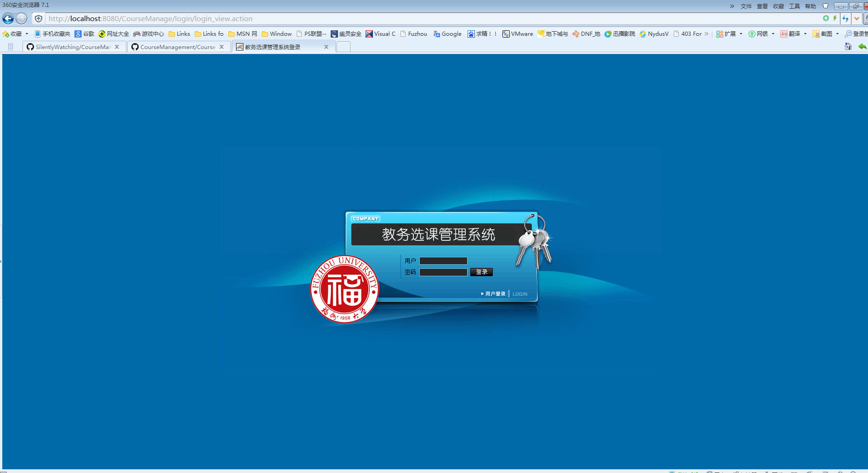Click the blue compatibility switch arrows icon
This screenshot has width=868, height=473.
(845, 19)
